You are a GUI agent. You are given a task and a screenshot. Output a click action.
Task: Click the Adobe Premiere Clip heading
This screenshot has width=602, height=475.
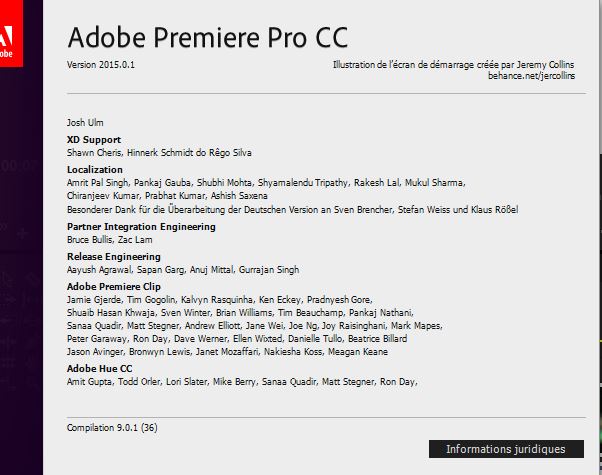114,286
